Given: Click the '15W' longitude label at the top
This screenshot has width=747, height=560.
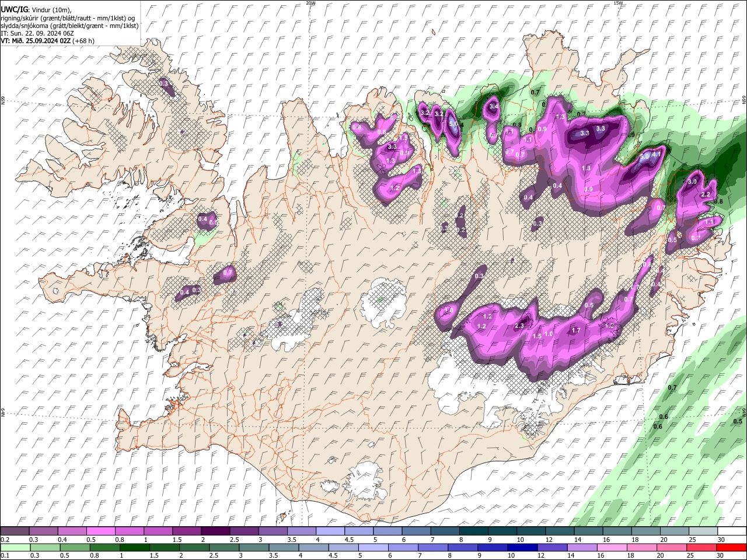Looking at the screenshot, I should point(618,3).
